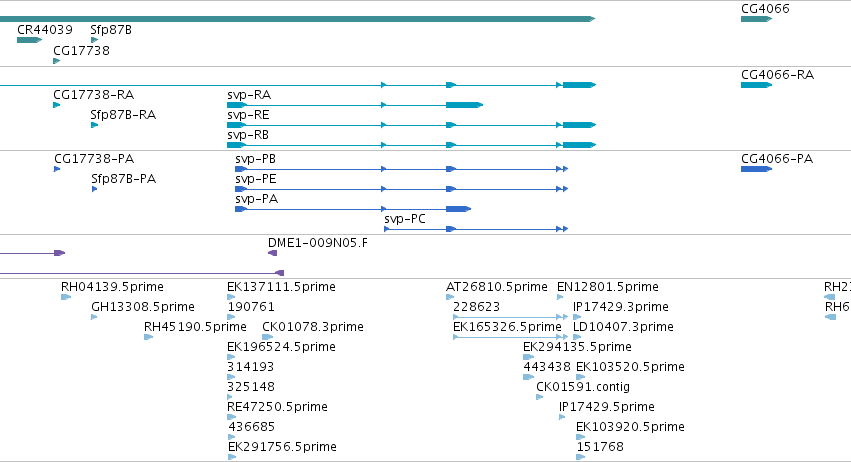851x462 pixels.
Task: Click the svp-PA terminal coding block
Action: point(458,209)
